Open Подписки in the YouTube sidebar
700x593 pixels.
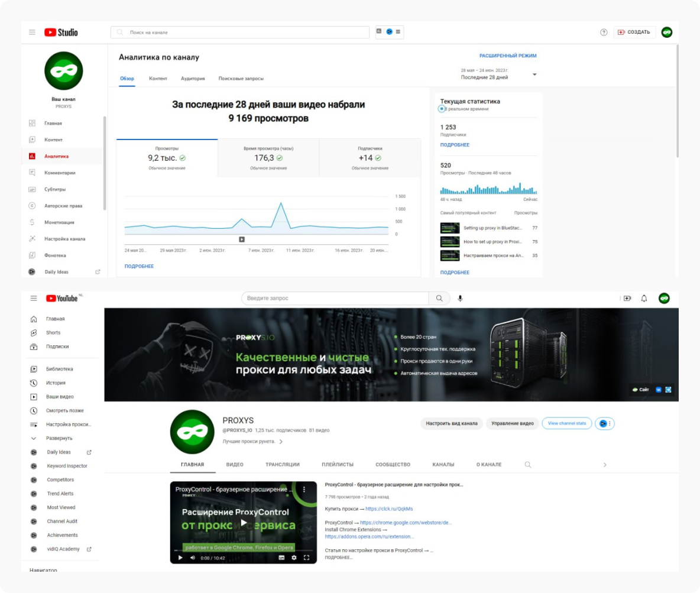pos(63,346)
